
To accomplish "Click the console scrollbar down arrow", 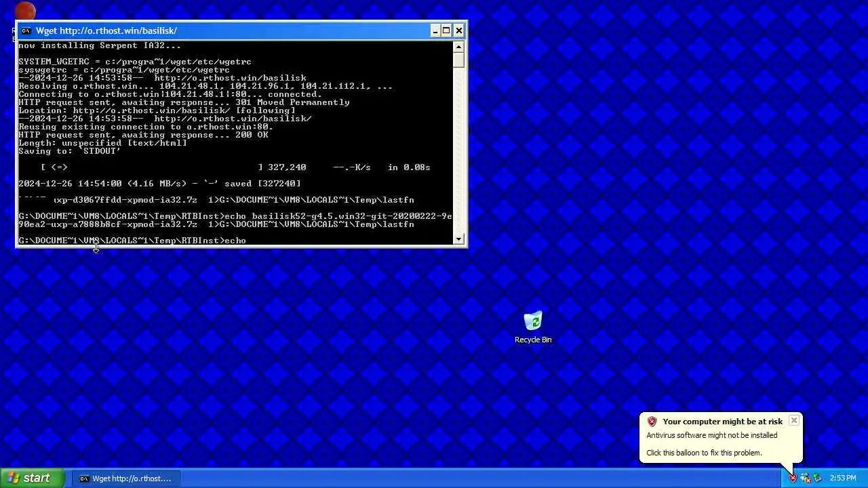I will pyautogui.click(x=459, y=239).
